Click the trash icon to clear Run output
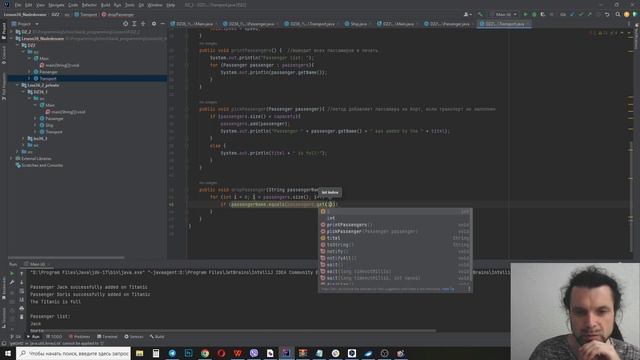The width and height of the screenshot is (640, 360). click(x=22, y=317)
